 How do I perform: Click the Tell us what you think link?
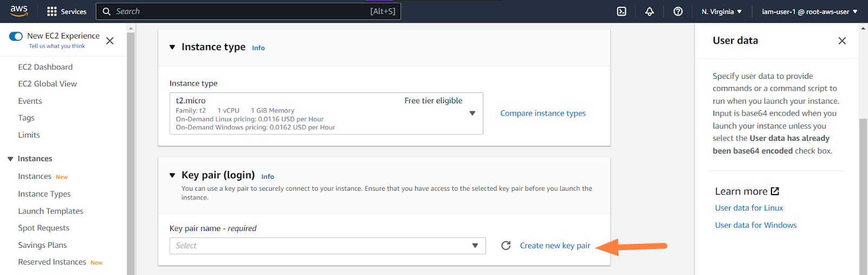click(57, 46)
